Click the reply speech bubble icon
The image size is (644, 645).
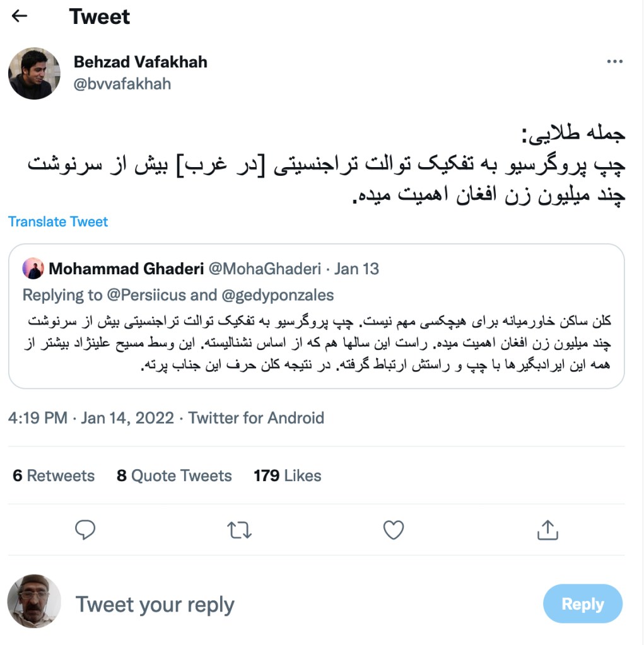85,530
